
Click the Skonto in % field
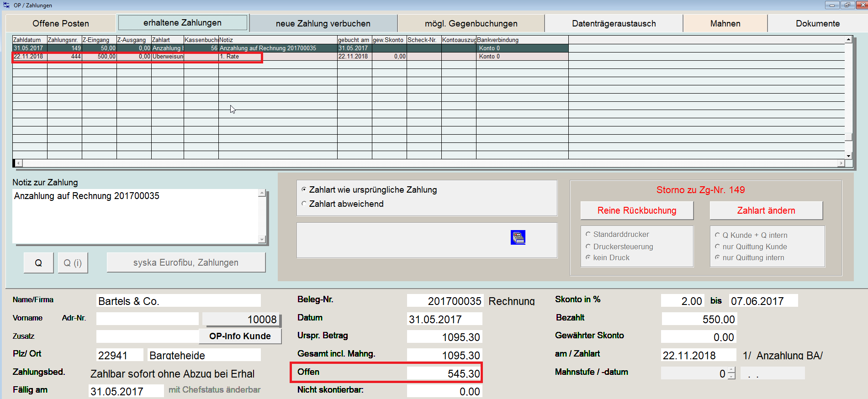pos(683,300)
